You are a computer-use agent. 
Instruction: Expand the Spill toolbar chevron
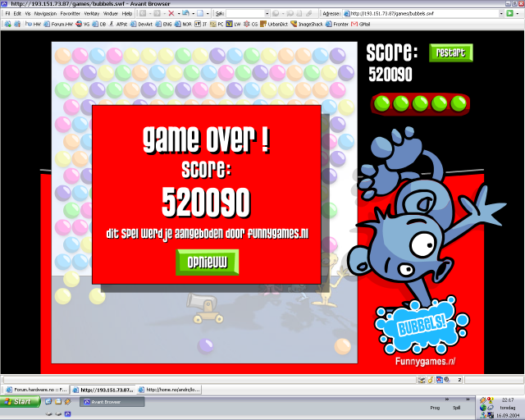pos(468,399)
